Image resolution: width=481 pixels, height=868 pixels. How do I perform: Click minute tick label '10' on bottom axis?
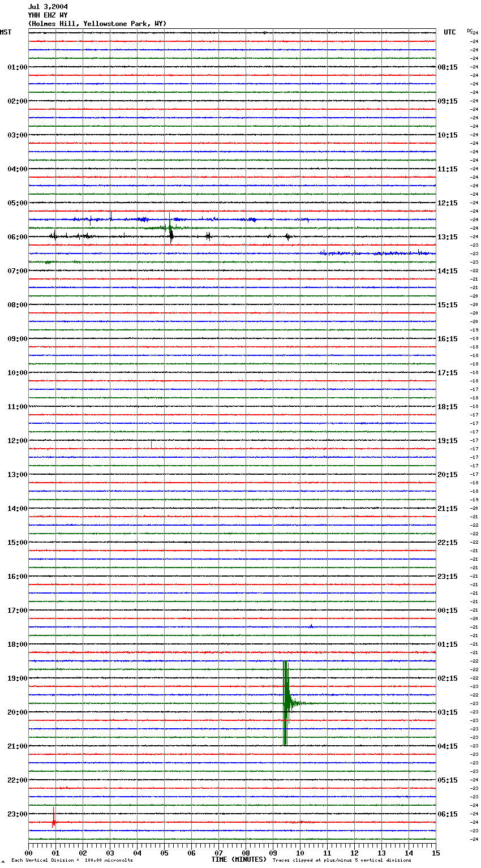pos(300,853)
